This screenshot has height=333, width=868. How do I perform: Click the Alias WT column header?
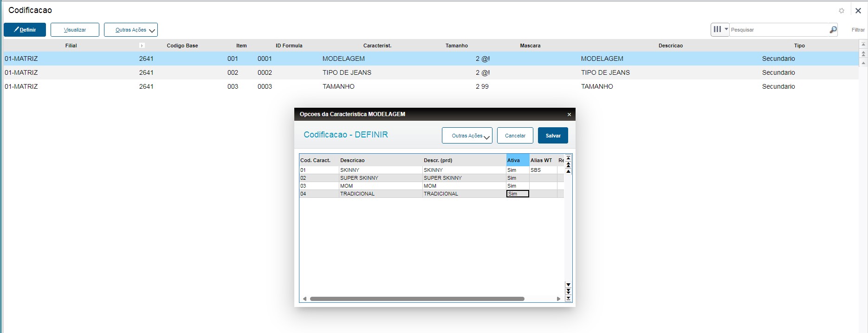(x=543, y=160)
